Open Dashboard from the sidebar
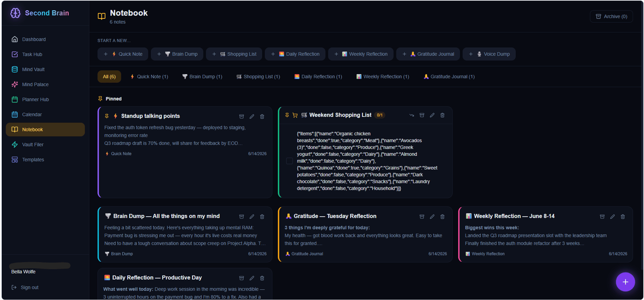Image resolution: width=644 pixels, height=300 pixels. (45, 39)
